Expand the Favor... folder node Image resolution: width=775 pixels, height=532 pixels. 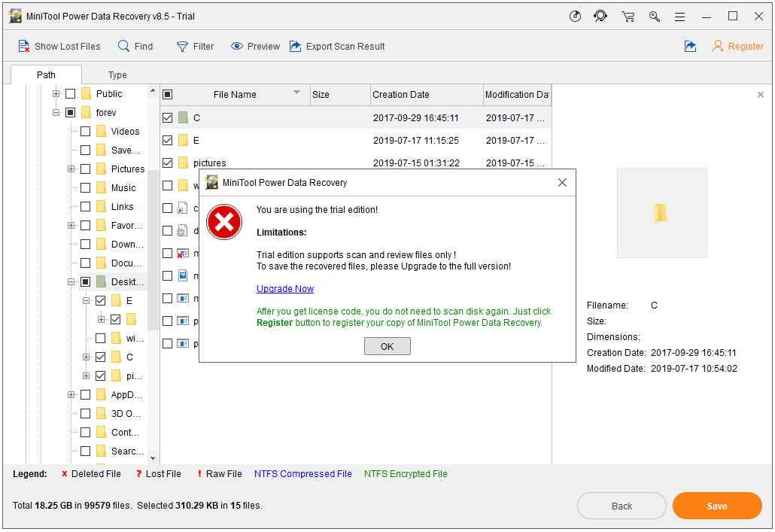tap(71, 226)
